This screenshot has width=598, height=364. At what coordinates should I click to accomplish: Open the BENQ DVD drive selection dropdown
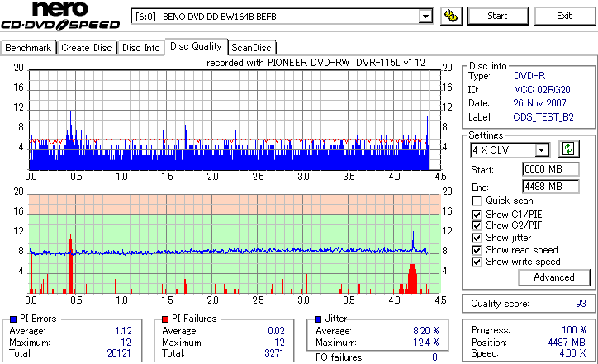tap(425, 17)
